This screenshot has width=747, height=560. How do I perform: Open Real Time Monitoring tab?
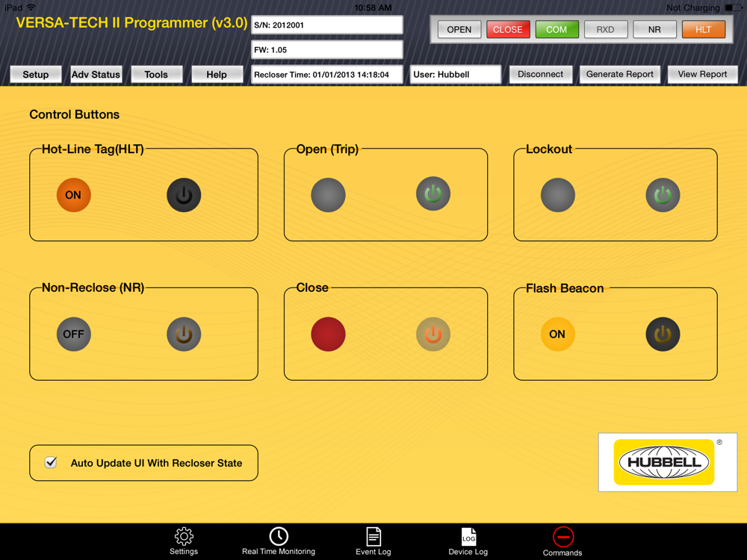click(279, 541)
